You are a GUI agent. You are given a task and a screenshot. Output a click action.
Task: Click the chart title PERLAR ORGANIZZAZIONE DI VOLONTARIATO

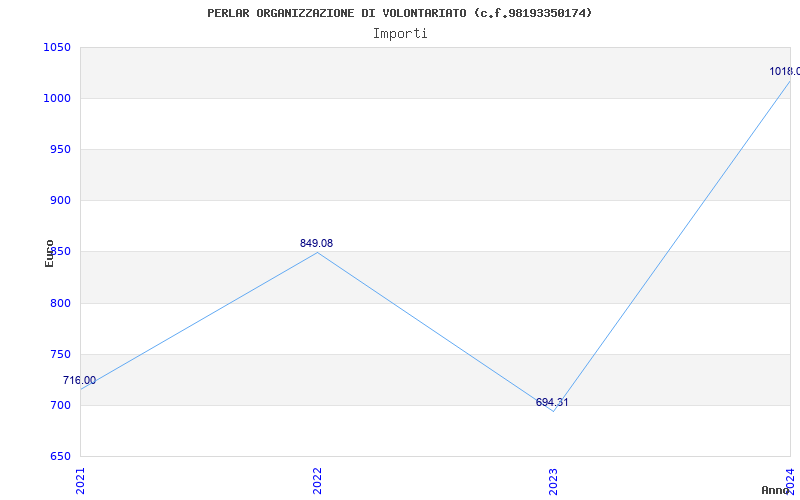(400, 13)
